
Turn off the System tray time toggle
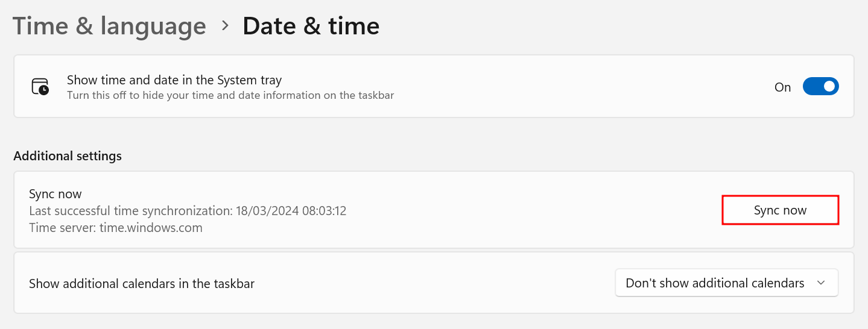click(820, 87)
